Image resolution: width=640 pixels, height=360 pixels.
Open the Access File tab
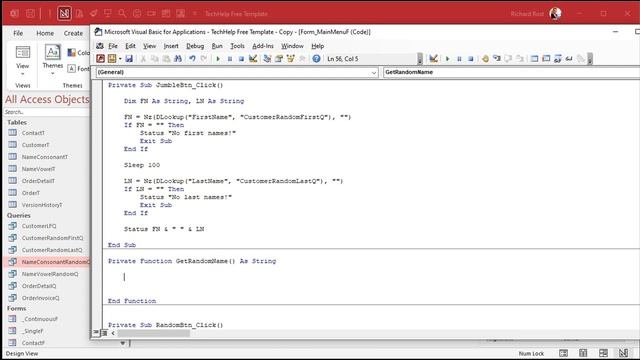18,33
